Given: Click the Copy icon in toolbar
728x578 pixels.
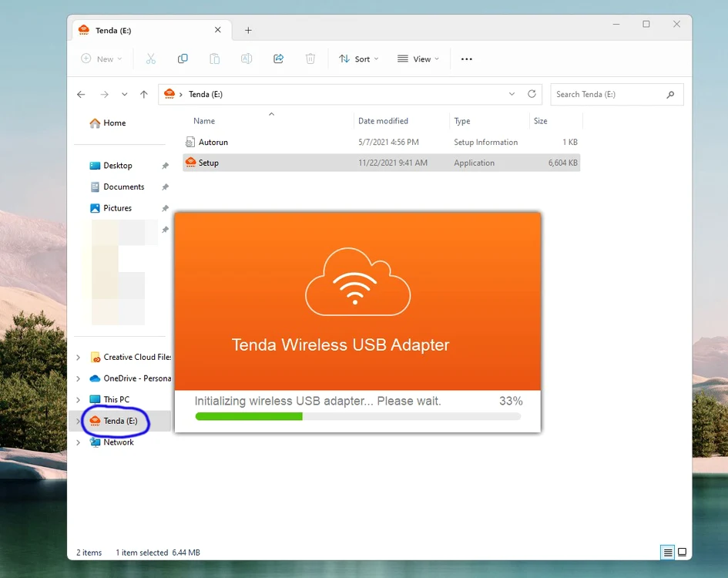Looking at the screenshot, I should (183, 59).
